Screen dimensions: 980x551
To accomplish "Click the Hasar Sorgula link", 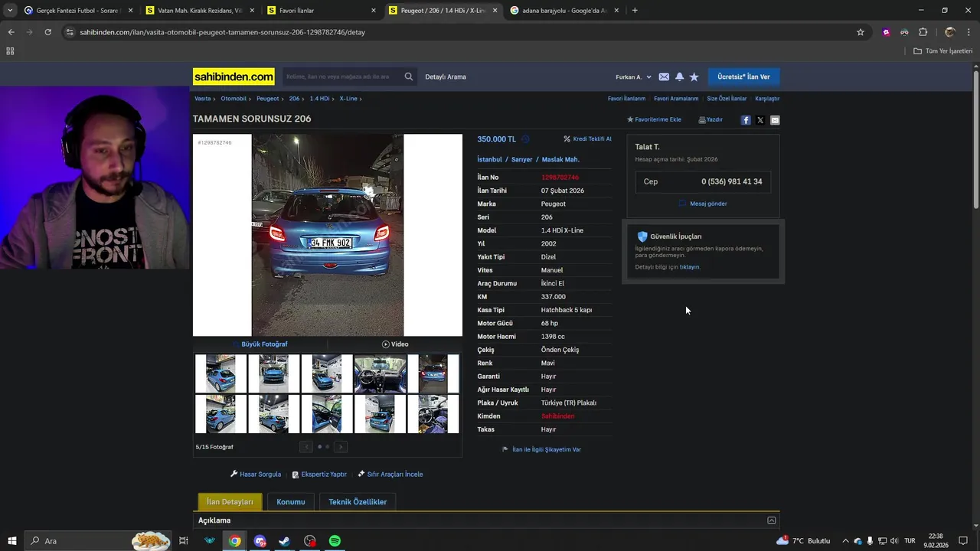I will coord(256,474).
